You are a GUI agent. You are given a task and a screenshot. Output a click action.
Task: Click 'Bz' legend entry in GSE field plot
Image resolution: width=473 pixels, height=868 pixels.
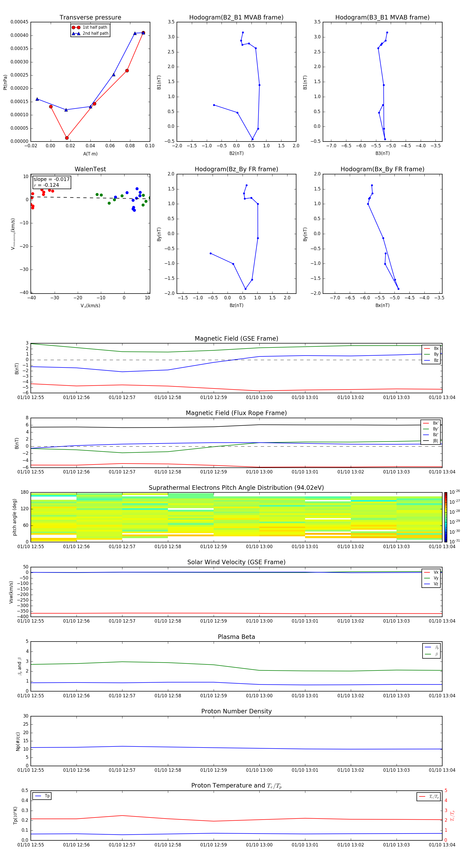pos(431,360)
